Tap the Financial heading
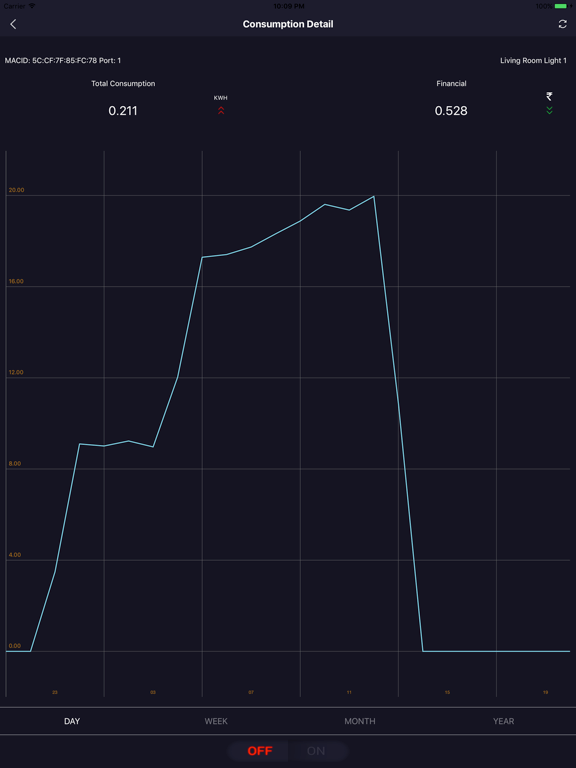The height and width of the screenshot is (768, 576). (451, 84)
